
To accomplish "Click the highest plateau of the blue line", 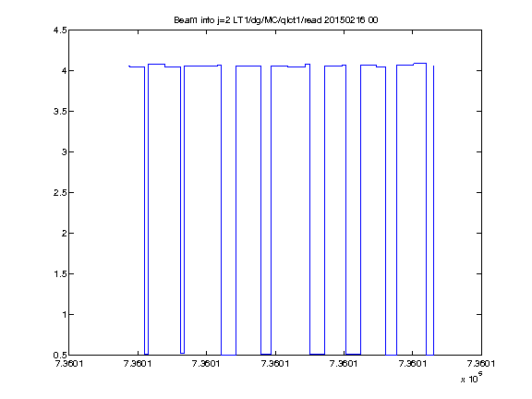I will tap(420, 63).
